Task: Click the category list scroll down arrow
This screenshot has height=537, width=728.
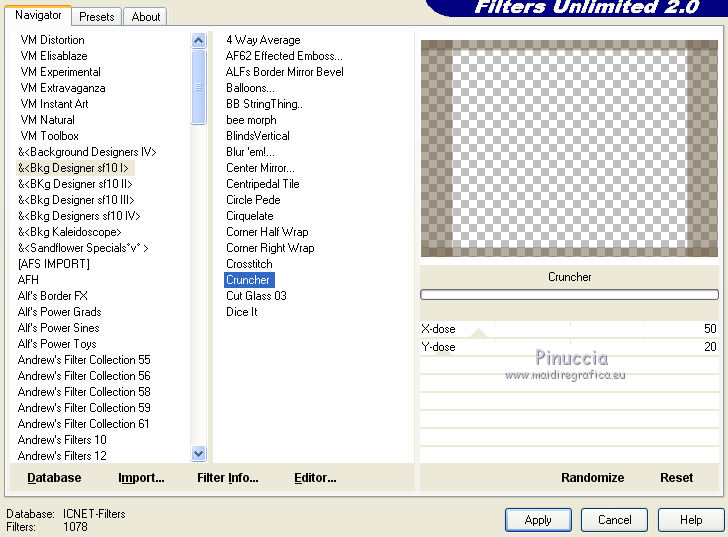Action: [x=199, y=453]
